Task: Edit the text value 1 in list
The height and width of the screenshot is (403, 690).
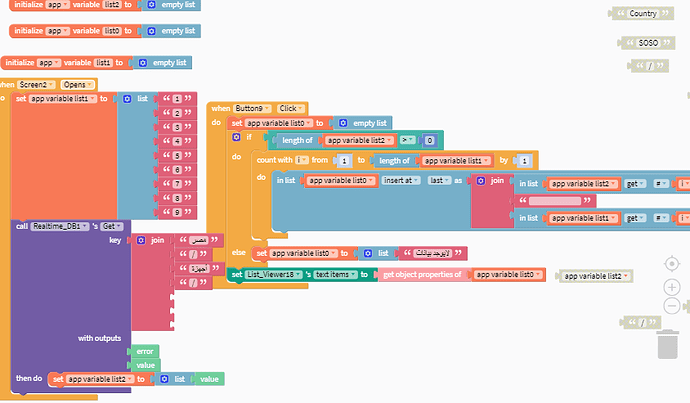Action: [x=177, y=99]
